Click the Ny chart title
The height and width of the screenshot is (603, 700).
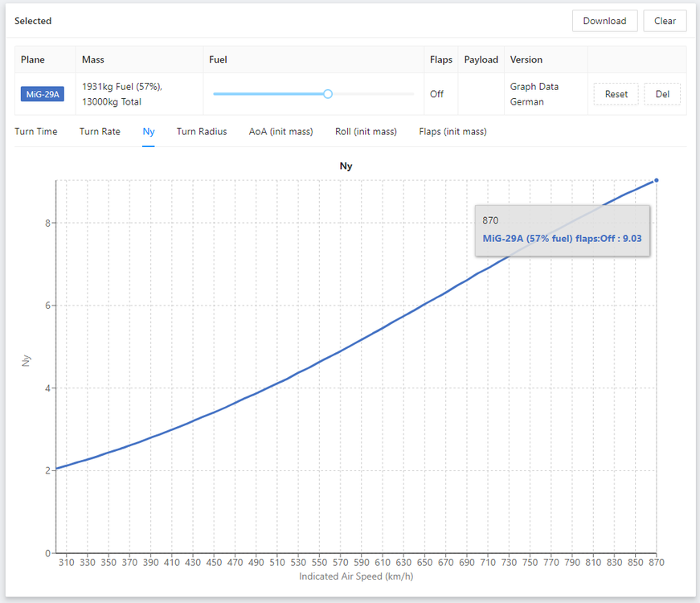(345, 166)
